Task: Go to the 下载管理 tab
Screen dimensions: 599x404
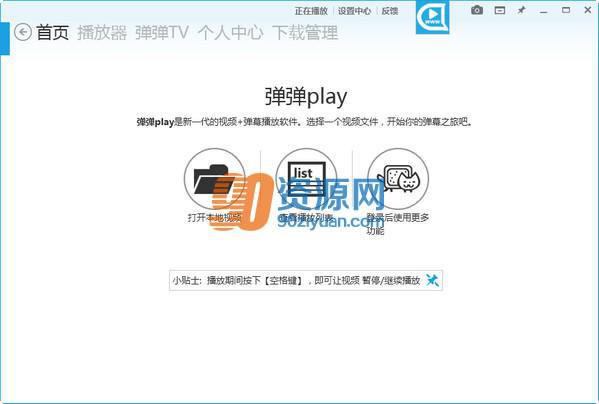Action: (x=305, y=32)
